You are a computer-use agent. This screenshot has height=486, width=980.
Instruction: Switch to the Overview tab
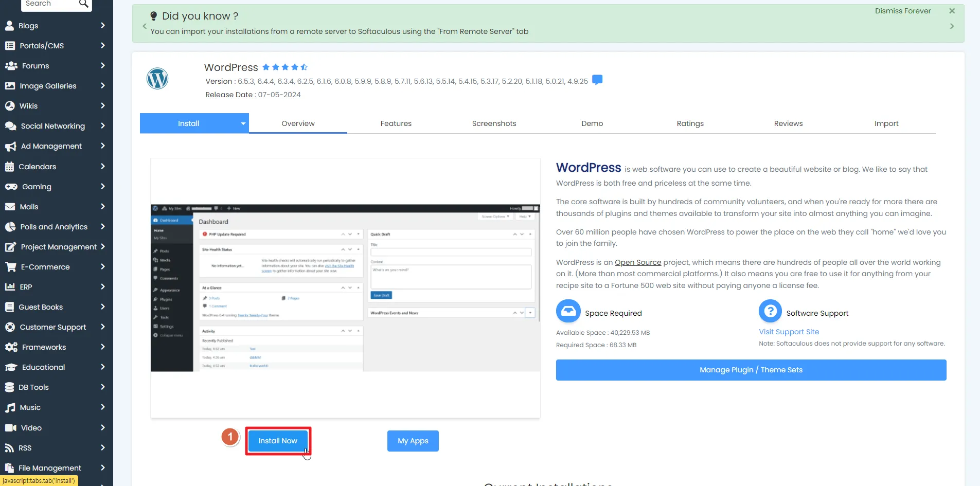coord(298,123)
